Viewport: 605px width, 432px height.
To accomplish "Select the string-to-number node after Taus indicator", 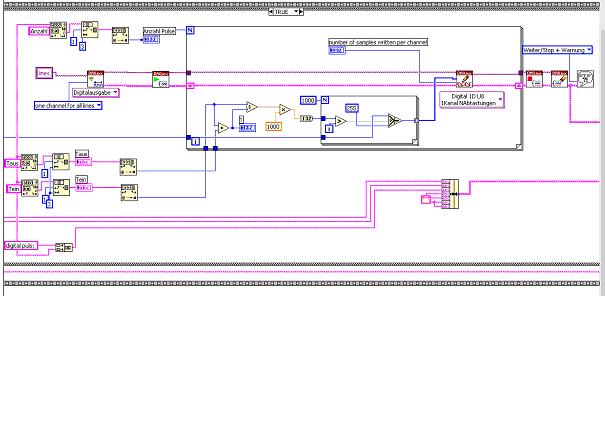I will [x=128, y=167].
